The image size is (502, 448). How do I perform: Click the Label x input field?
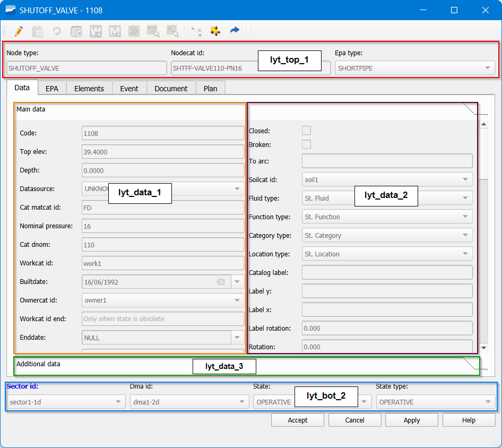point(387,309)
